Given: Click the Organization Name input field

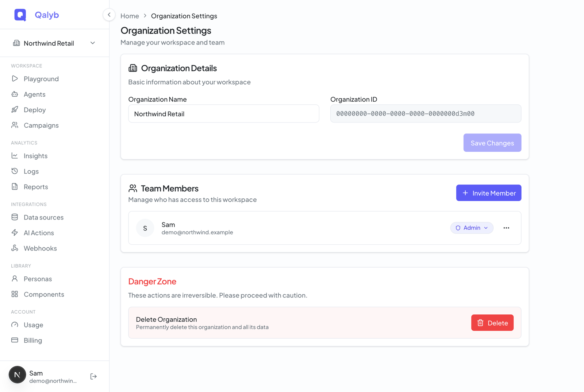Looking at the screenshot, I should point(224,113).
